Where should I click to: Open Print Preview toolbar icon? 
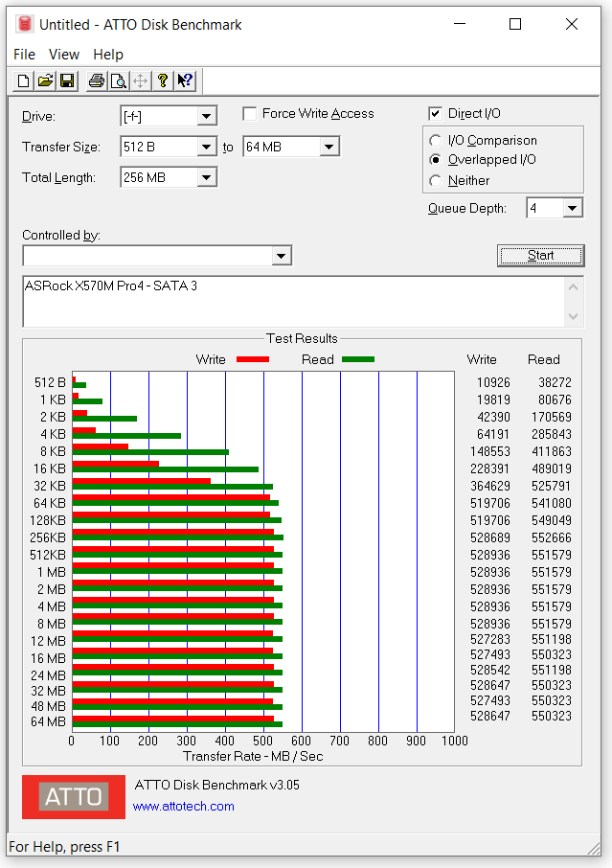coord(119,81)
